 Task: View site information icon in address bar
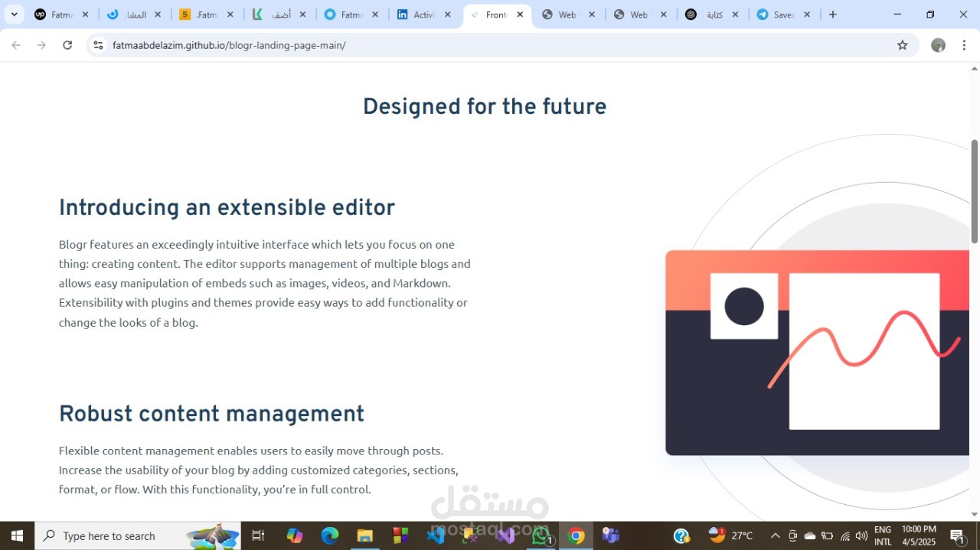pyautogui.click(x=98, y=45)
